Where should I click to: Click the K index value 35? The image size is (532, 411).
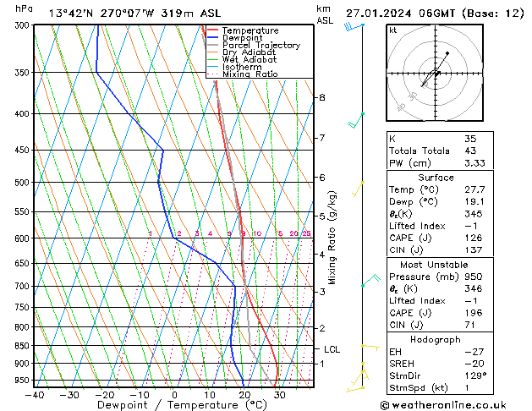(470, 139)
